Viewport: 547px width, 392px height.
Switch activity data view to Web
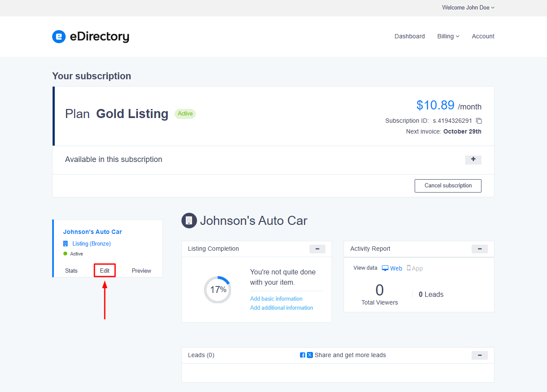coord(392,268)
